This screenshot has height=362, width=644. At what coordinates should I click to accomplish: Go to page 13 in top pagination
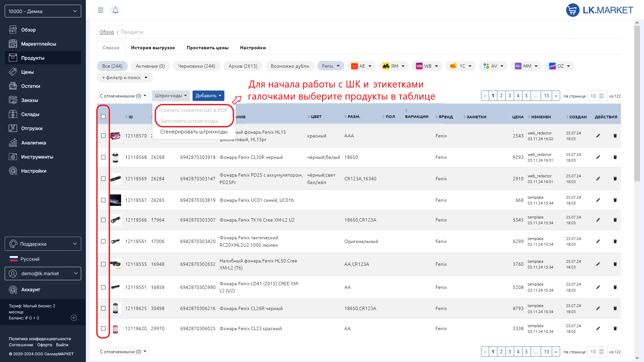click(x=546, y=96)
